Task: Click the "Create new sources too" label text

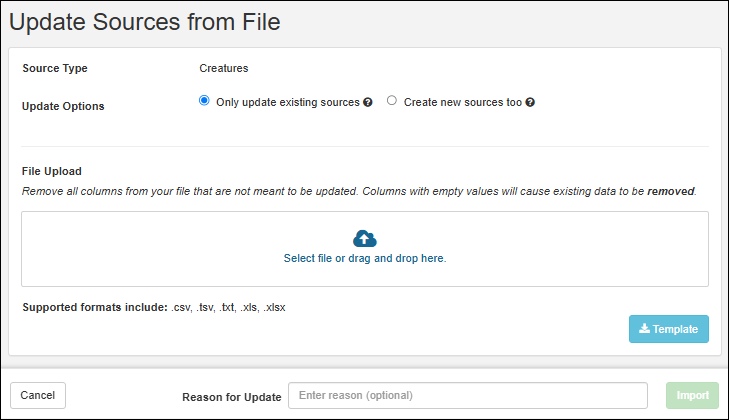Action: 462,102
